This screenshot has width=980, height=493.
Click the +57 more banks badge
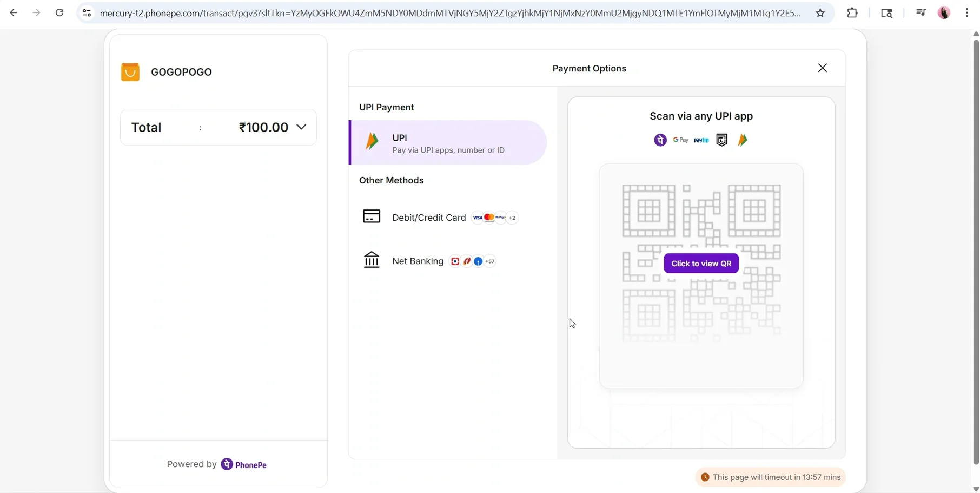pos(489,261)
